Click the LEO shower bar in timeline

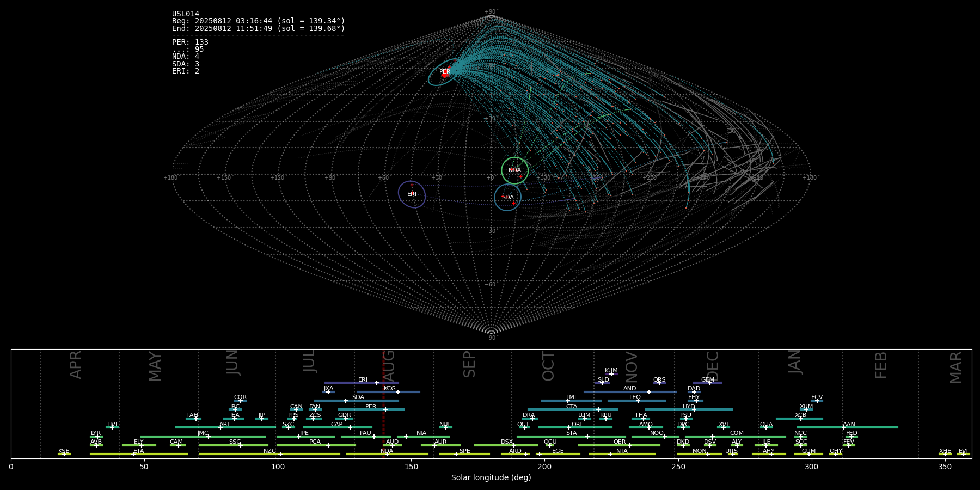tap(636, 401)
